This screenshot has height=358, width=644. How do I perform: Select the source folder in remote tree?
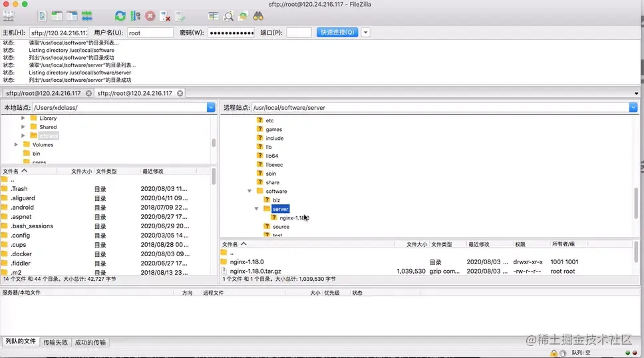281,226
